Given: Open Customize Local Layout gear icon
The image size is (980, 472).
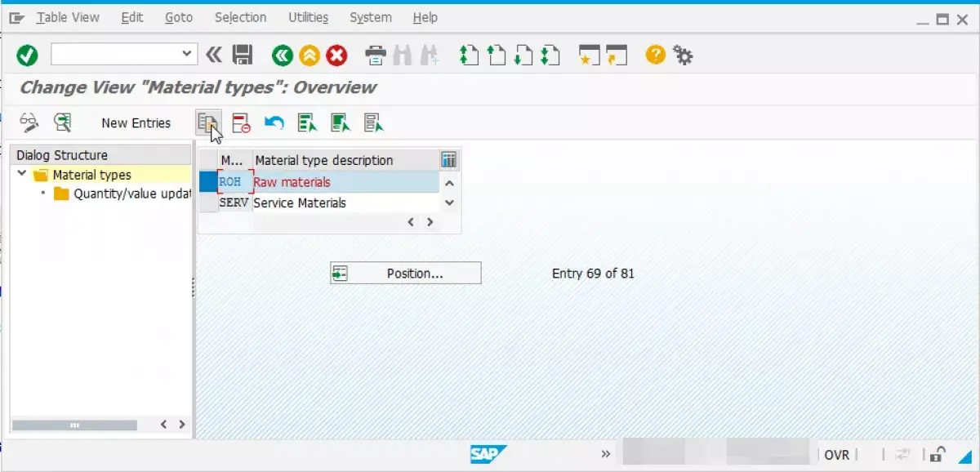Looking at the screenshot, I should point(683,56).
